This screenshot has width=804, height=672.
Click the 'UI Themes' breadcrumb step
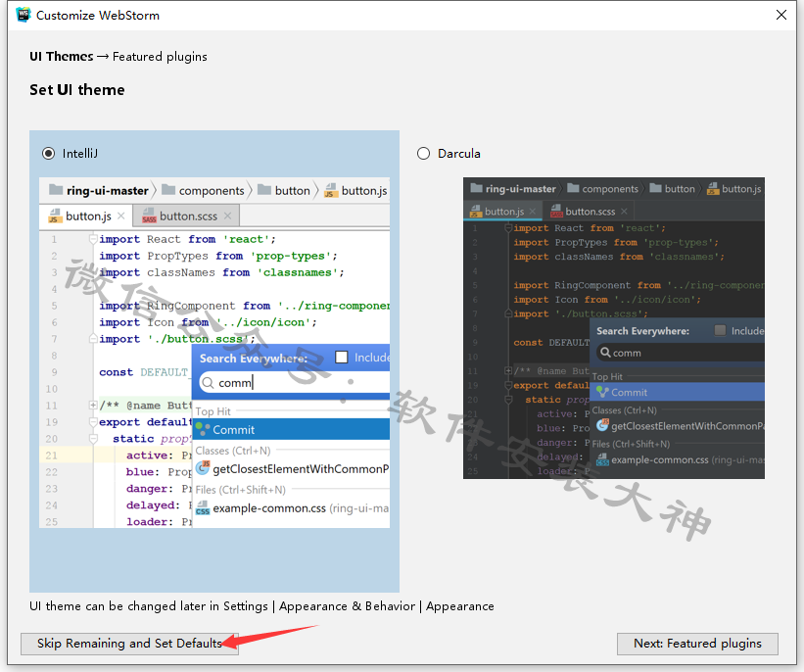62,57
